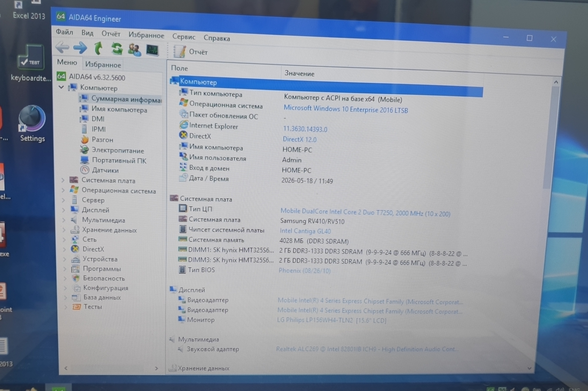Click the Тесты tree icon
This screenshot has width=588, height=391.
(x=76, y=307)
